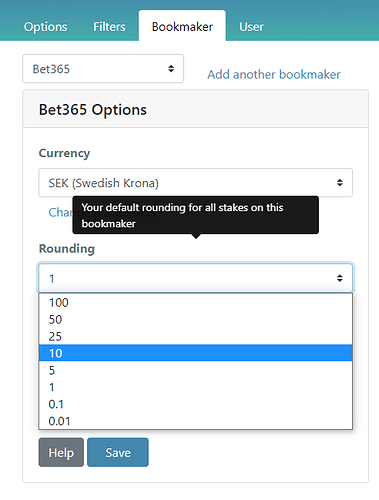Choose rounding value 50

195,319
